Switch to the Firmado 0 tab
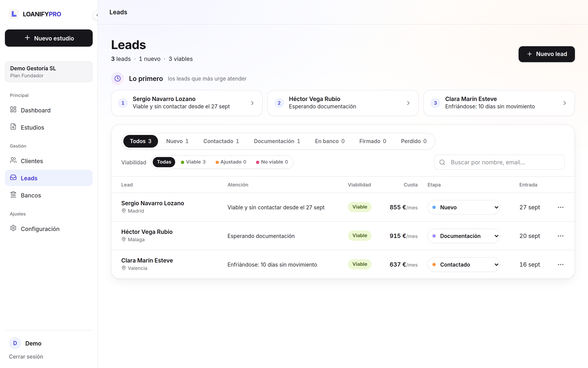The width and height of the screenshot is (588, 368). (372, 141)
